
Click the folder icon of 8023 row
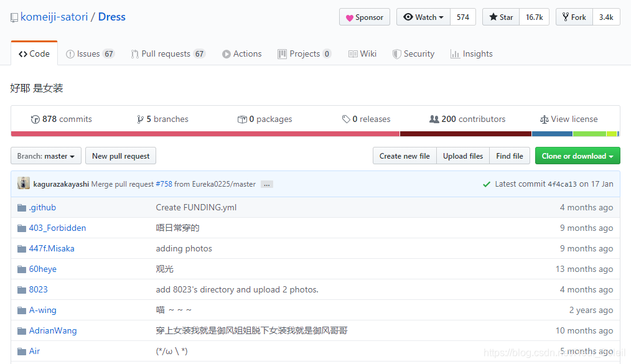22,290
